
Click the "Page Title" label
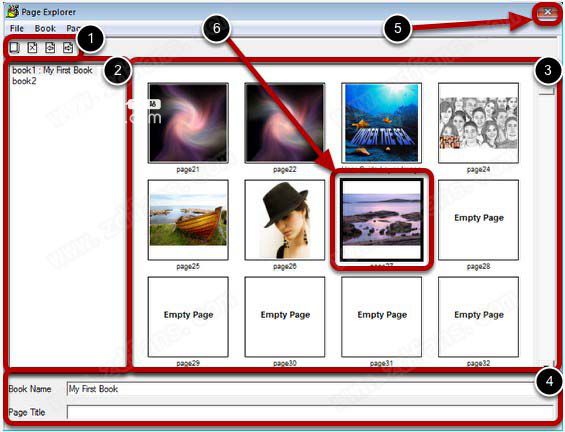(27, 412)
